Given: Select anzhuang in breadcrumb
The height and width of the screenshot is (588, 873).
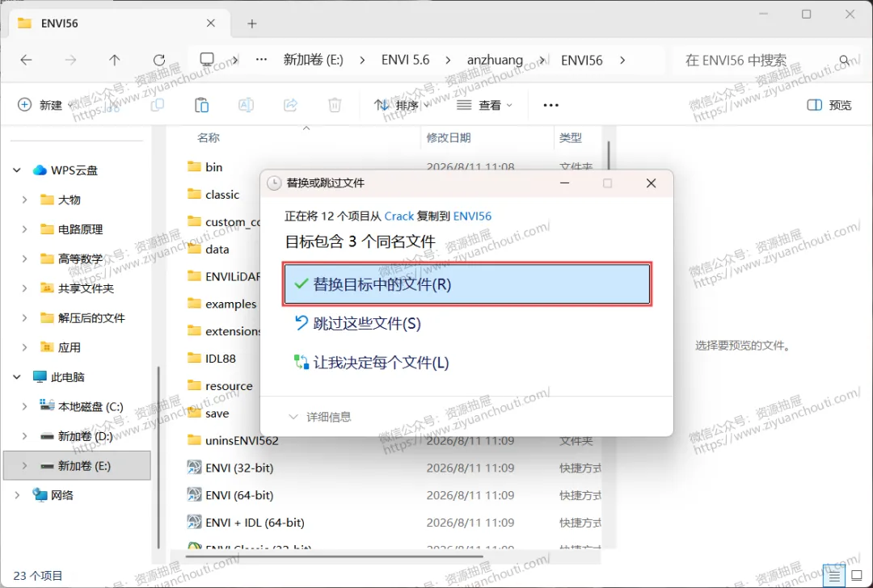Looking at the screenshot, I should tap(495, 60).
